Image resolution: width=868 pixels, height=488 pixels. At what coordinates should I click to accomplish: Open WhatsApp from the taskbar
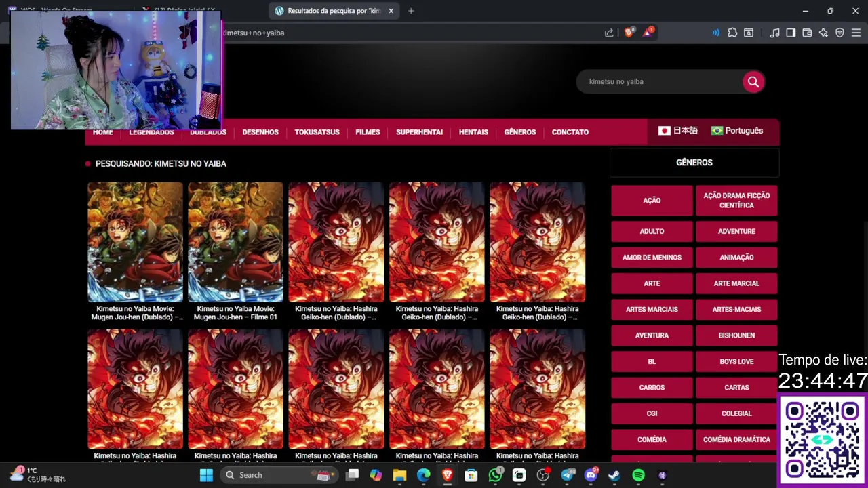(496, 475)
